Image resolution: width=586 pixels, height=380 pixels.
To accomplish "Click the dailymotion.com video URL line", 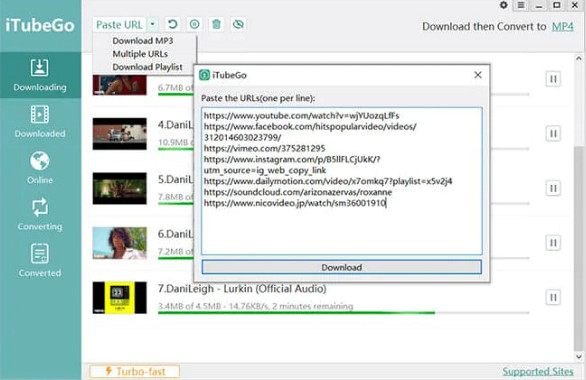I will [328, 181].
